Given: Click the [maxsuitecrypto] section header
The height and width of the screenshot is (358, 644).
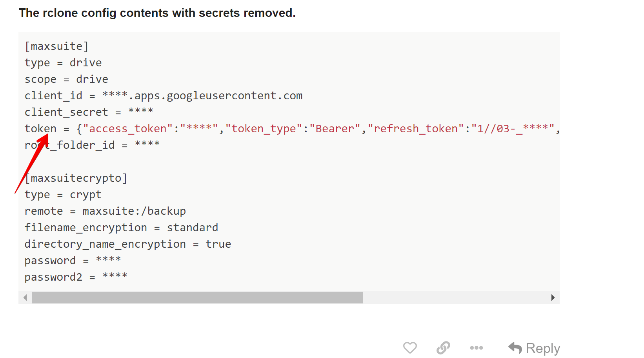Looking at the screenshot, I should (76, 178).
